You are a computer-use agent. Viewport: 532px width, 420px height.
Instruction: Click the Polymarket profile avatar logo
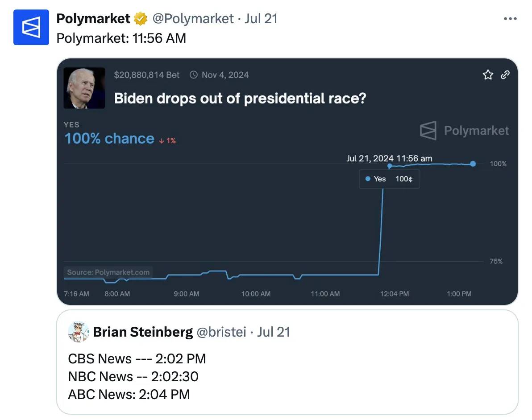click(31, 28)
